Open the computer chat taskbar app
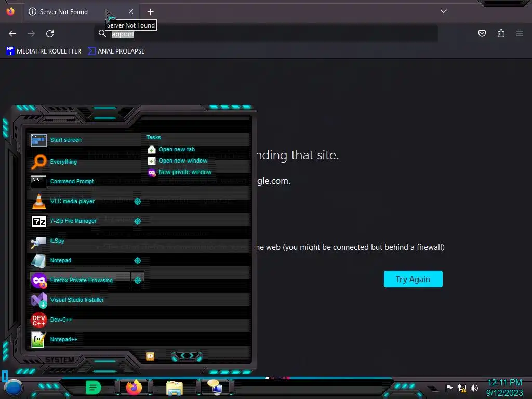 (215, 388)
